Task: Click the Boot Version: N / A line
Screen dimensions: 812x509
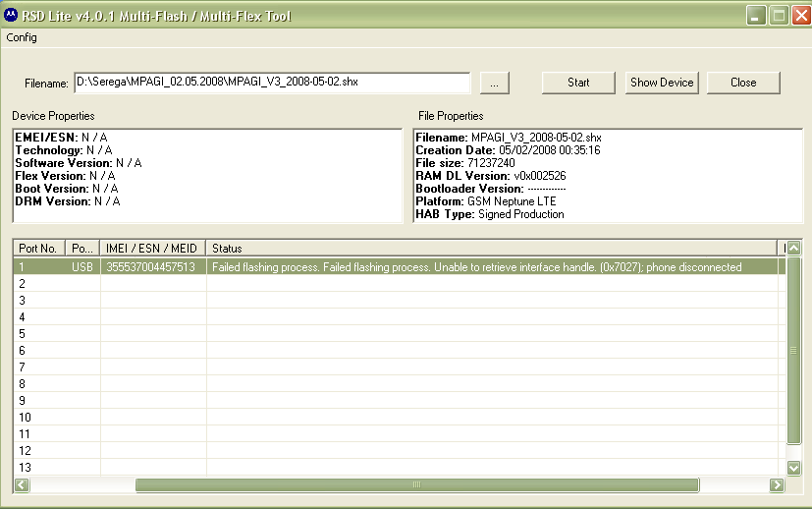Action: pos(67,189)
